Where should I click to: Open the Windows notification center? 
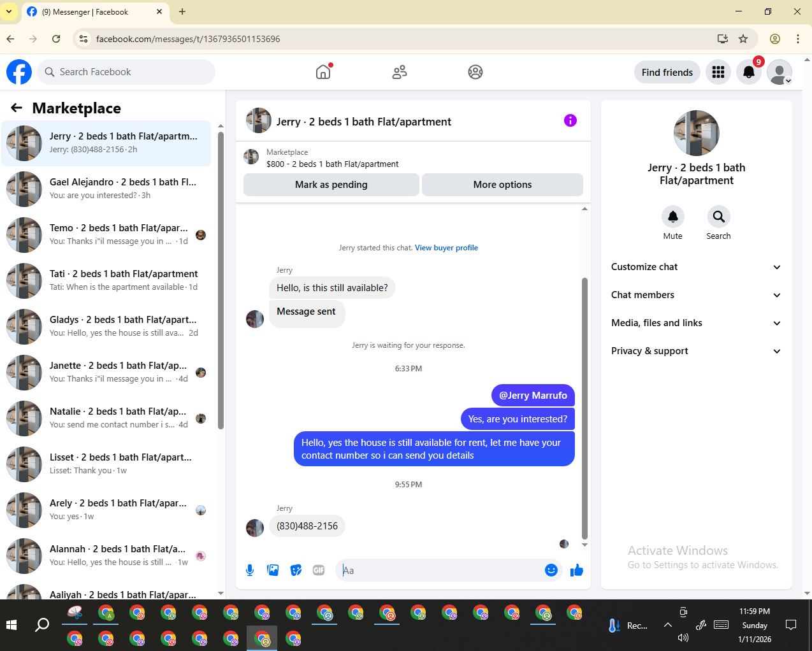pyautogui.click(x=791, y=625)
